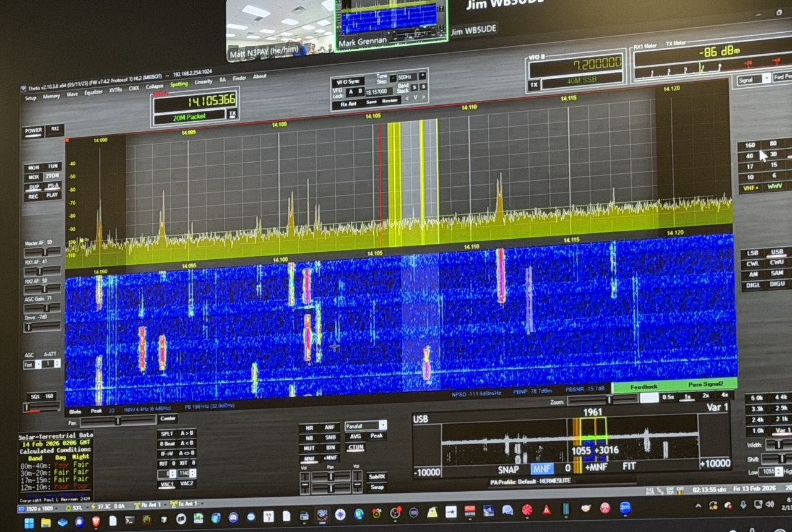Toggle the POWER button on the radio

pos(33,131)
